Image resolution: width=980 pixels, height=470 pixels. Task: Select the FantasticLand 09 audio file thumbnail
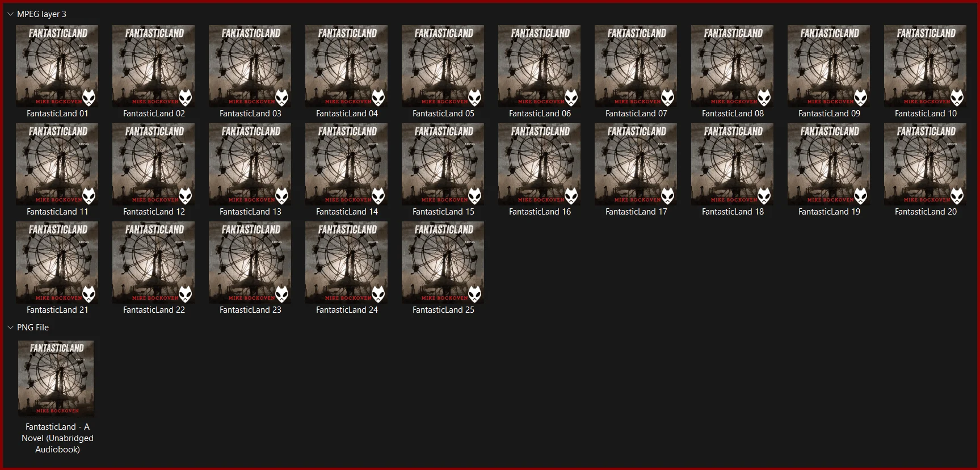pos(829,66)
